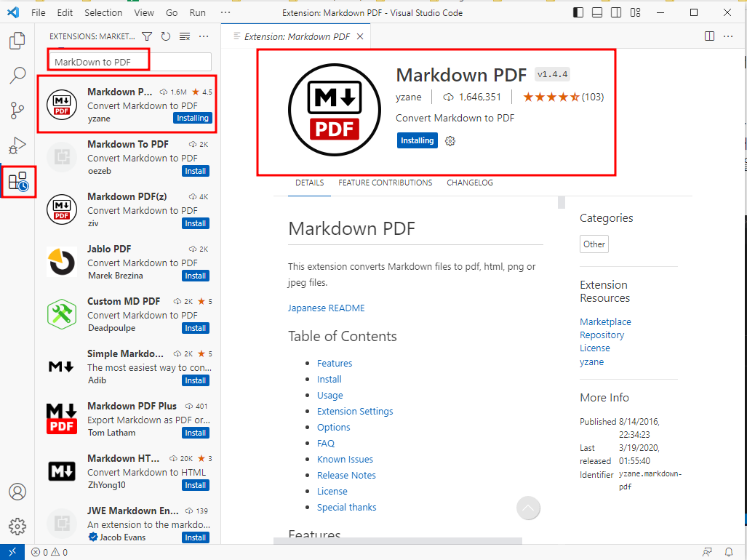Screen dimensions: 747x560
Task: Open the File menu
Action: (x=38, y=13)
